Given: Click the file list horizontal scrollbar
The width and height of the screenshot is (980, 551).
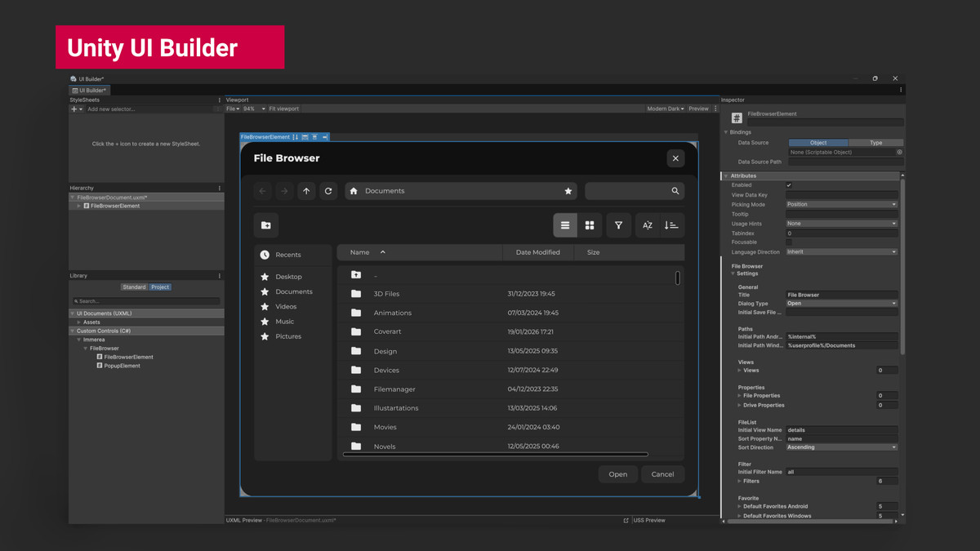Looking at the screenshot, I should 496,455.
